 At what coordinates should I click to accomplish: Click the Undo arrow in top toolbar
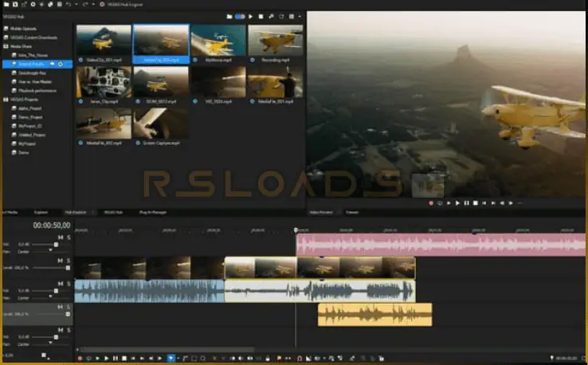[69, 5]
